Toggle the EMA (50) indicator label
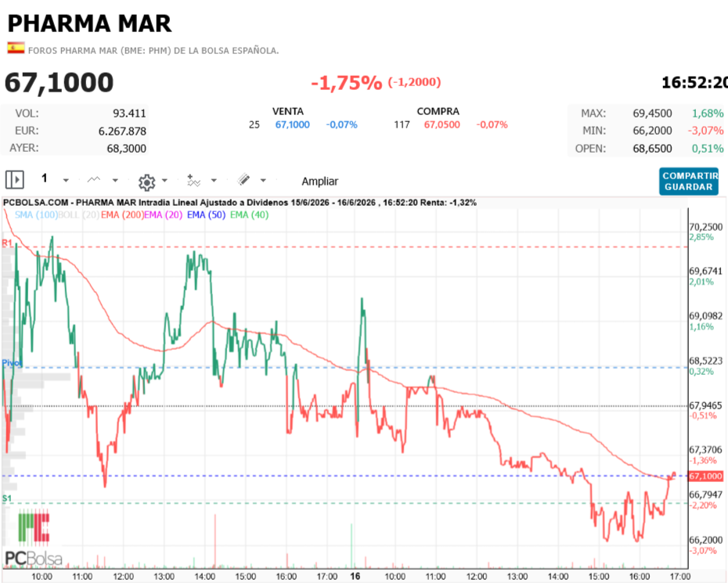728x583 pixels. click(206, 215)
